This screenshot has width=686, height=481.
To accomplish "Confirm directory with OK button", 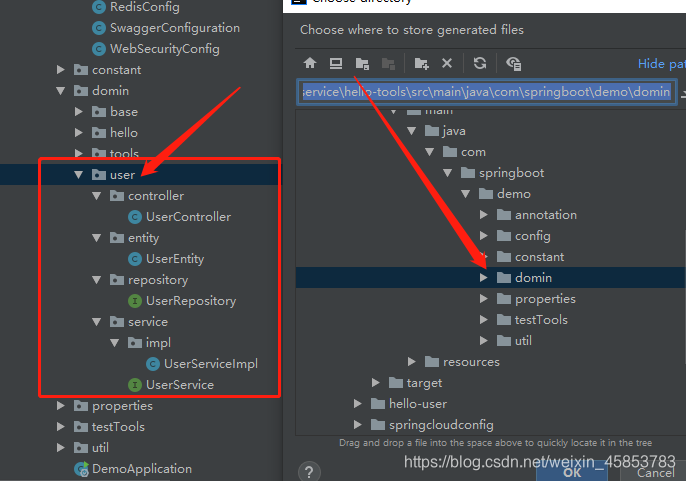I will [x=572, y=473].
